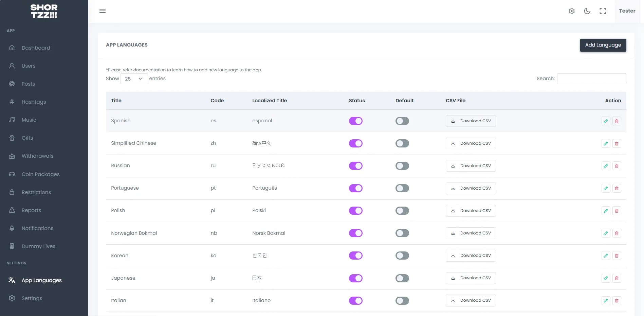This screenshot has width=644, height=316.
Task: Turn off Japanese status switch
Action: point(355,278)
